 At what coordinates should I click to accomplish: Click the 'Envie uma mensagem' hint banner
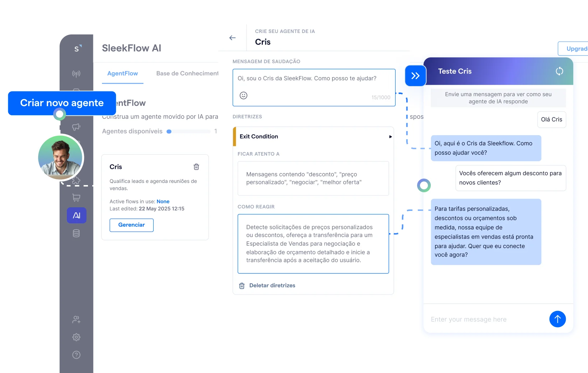coord(498,98)
